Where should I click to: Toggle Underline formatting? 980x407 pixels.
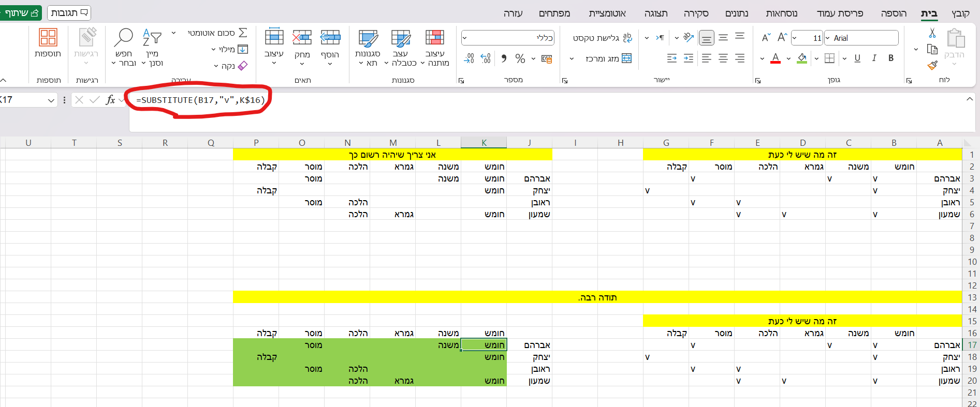857,58
